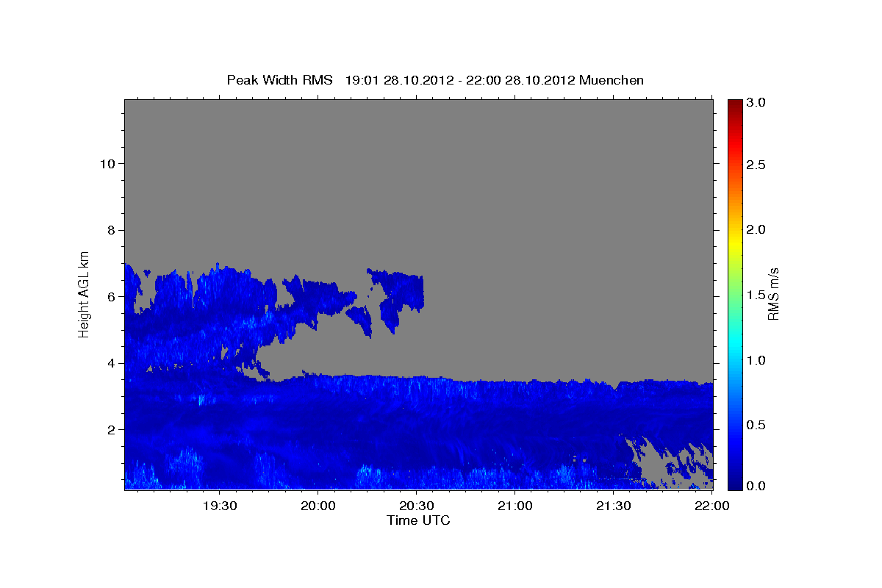Click the 21:00 time tick label
The width and height of the screenshot is (882, 588).
point(514,506)
